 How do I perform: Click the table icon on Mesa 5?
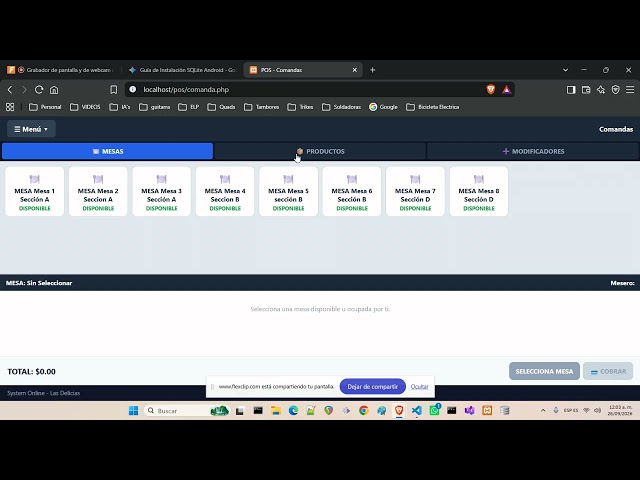(289, 179)
